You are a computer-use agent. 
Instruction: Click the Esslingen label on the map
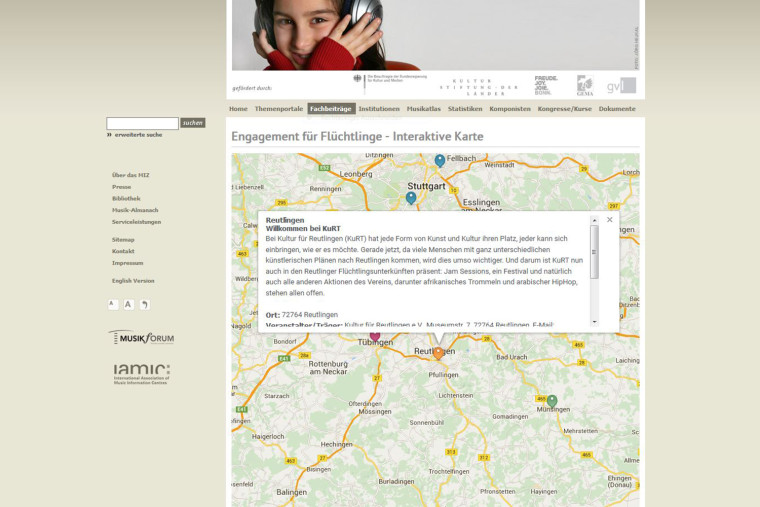pyautogui.click(x=481, y=202)
